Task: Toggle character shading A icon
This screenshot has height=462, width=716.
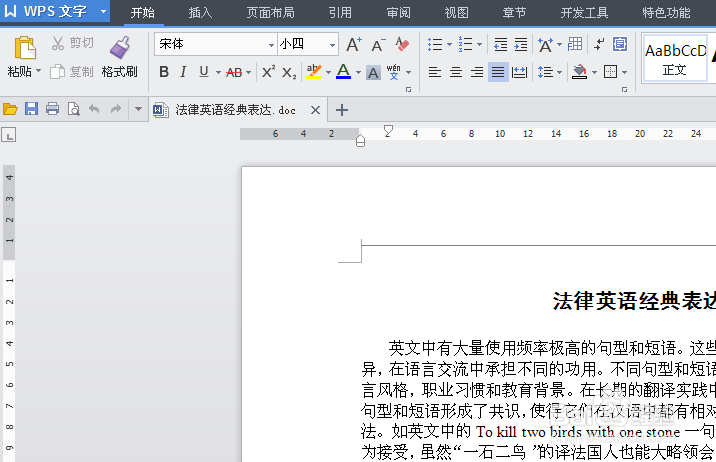Action: (373, 73)
